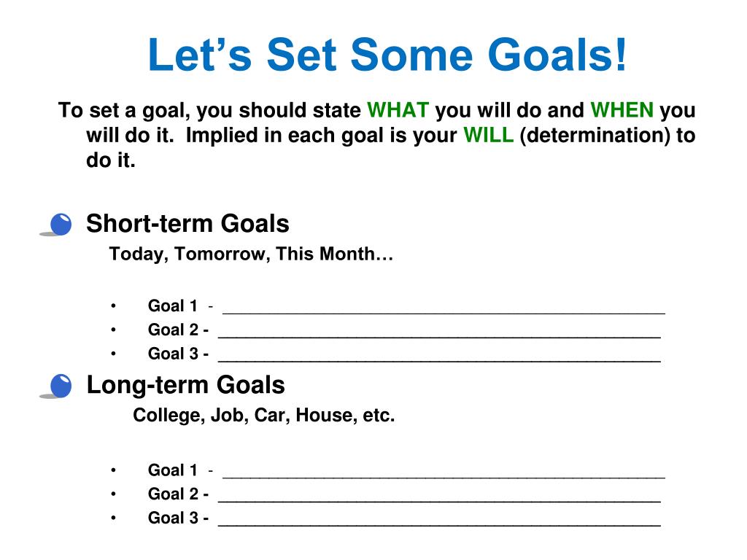Select the Long-term Goals heading
The height and width of the screenshot is (560, 747).
(186, 385)
